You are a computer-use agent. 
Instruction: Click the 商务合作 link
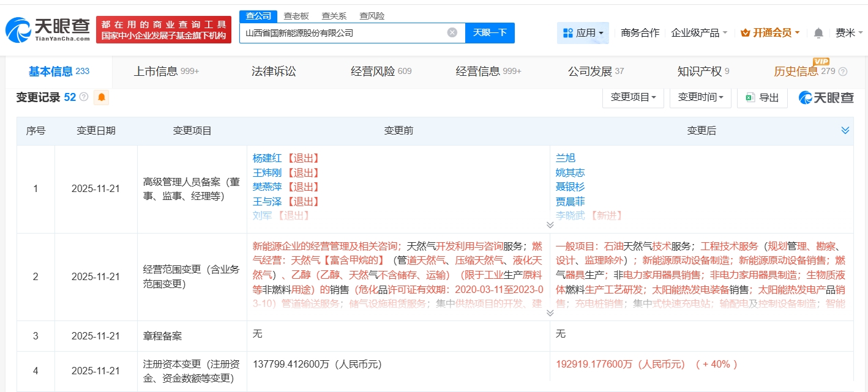(x=639, y=32)
